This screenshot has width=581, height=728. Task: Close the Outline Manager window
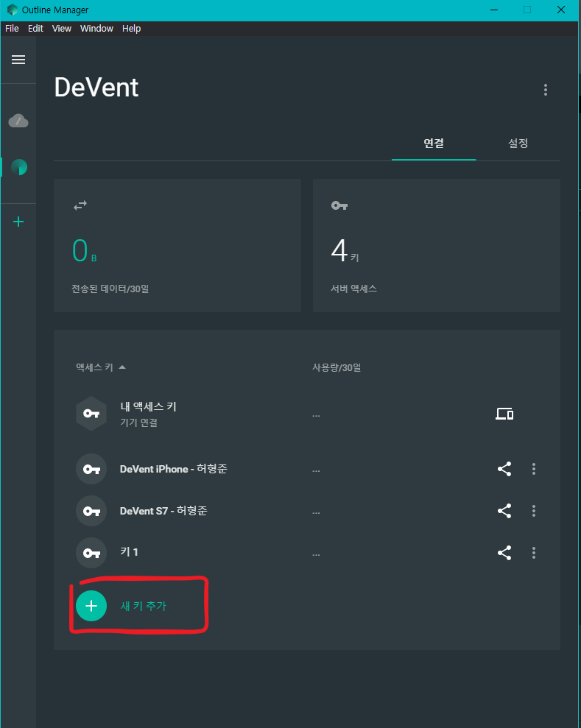[561, 10]
